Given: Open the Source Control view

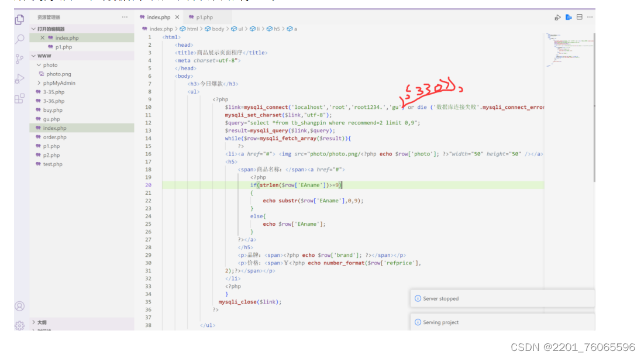Looking at the screenshot, I should click(19, 58).
